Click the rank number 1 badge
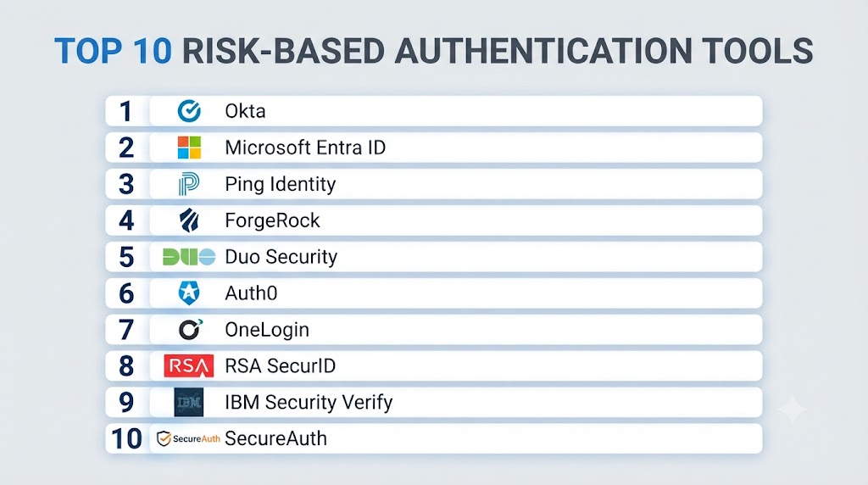The height and width of the screenshot is (485, 868). (126, 111)
